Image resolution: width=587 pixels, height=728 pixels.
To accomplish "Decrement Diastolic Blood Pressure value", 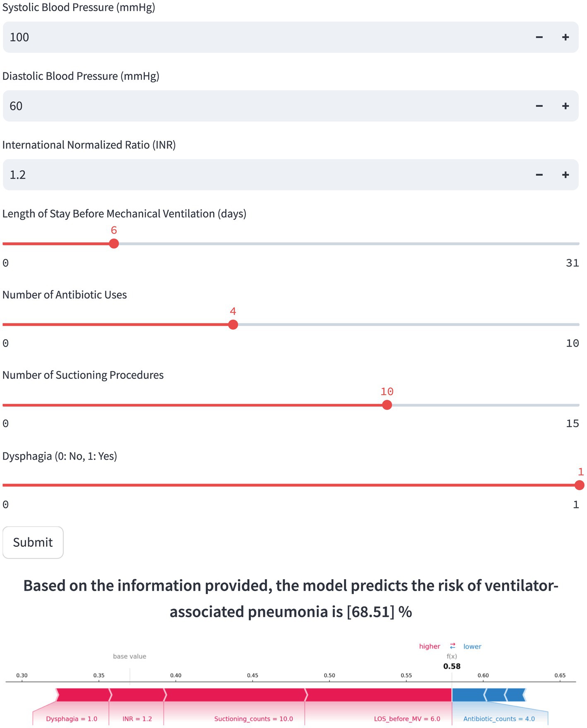I will (539, 106).
